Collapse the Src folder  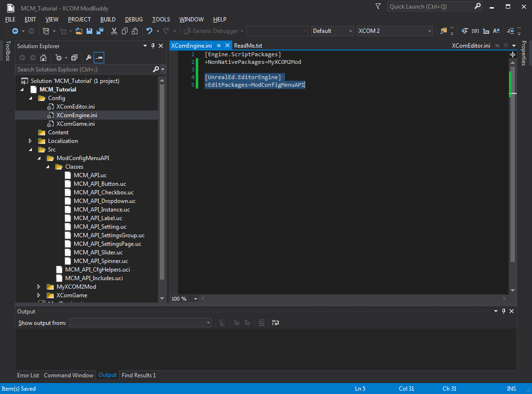[30, 150]
